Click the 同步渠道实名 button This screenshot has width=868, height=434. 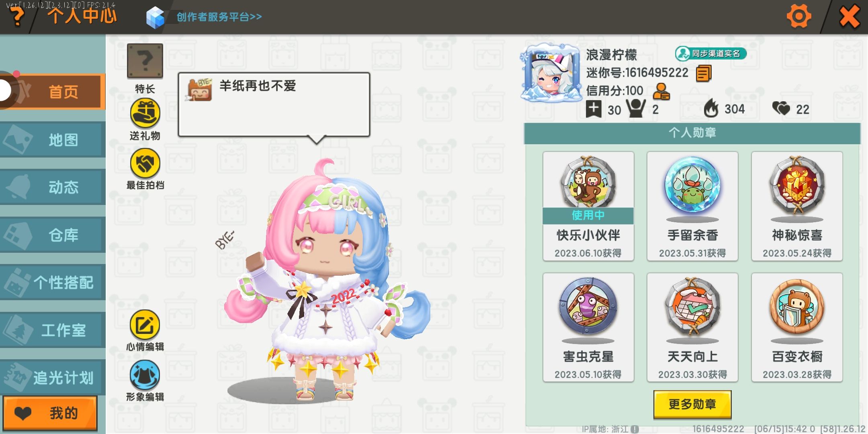(x=710, y=53)
